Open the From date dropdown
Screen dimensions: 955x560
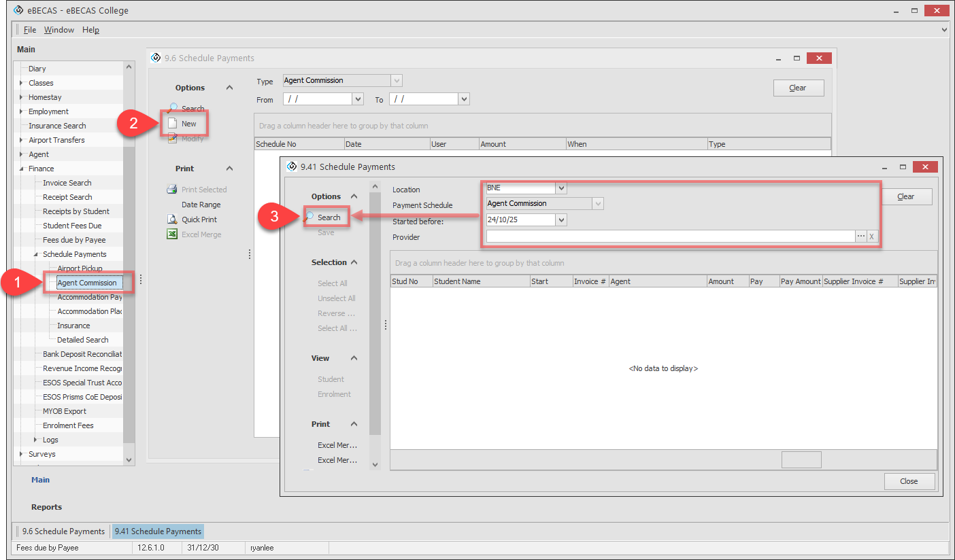358,99
